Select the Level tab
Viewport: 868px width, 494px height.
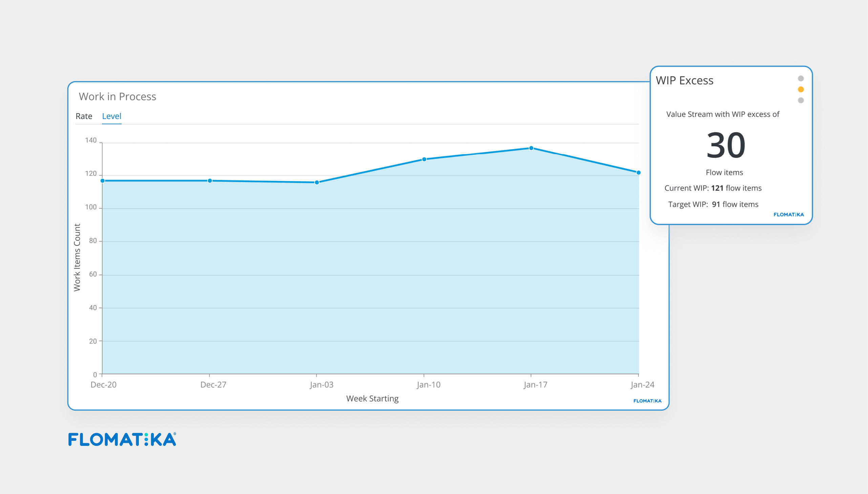pyautogui.click(x=111, y=116)
